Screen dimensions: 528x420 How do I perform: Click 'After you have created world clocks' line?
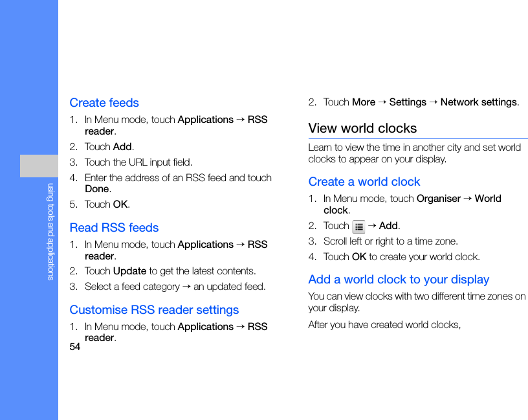click(384, 325)
